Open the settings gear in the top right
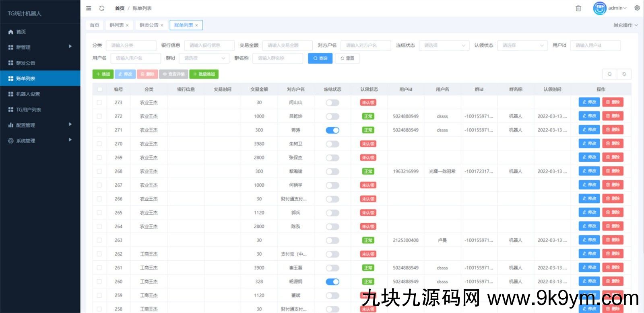The width and height of the screenshot is (644, 313). tap(637, 8)
